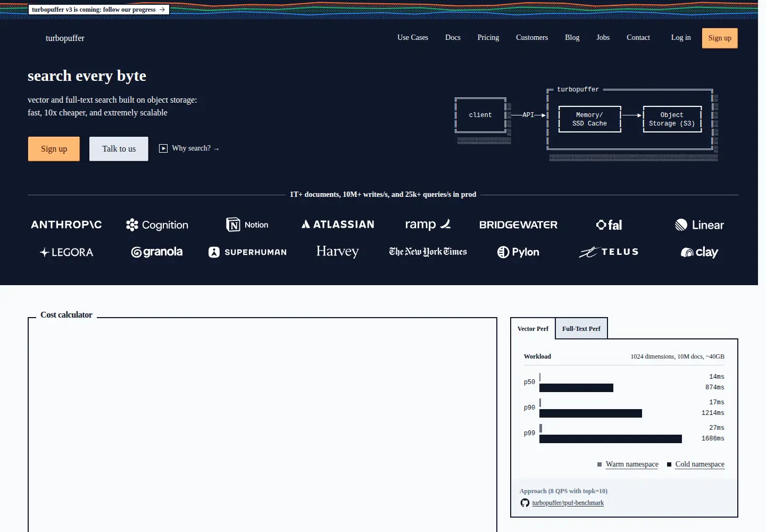The height and width of the screenshot is (532, 766).
Task: Click the ramp logo
Action: (428, 225)
